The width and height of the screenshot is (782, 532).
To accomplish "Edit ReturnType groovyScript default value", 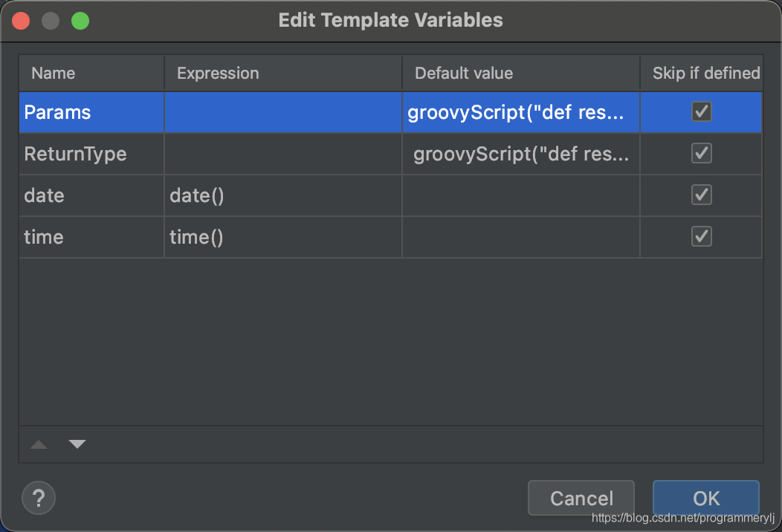I will pos(520,154).
